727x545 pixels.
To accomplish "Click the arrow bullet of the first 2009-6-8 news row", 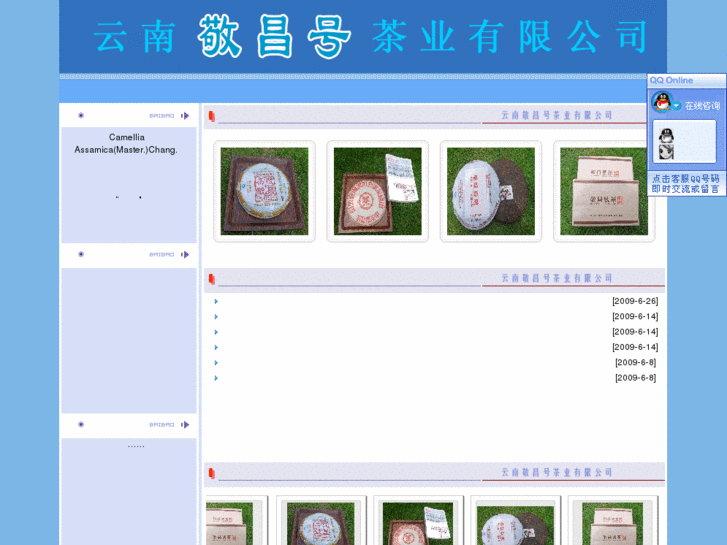I will 216,363.
